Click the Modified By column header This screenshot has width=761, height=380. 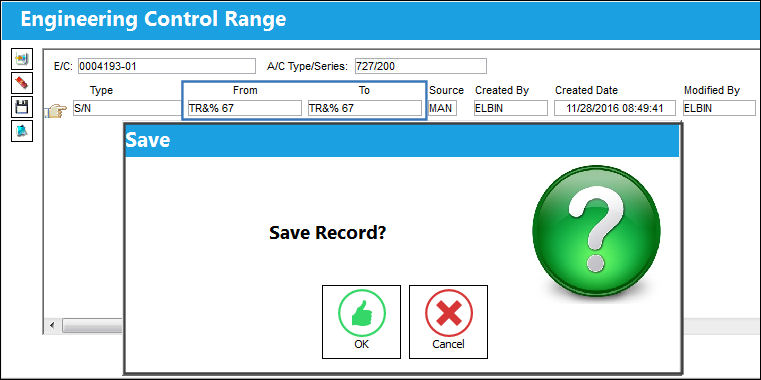(711, 90)
